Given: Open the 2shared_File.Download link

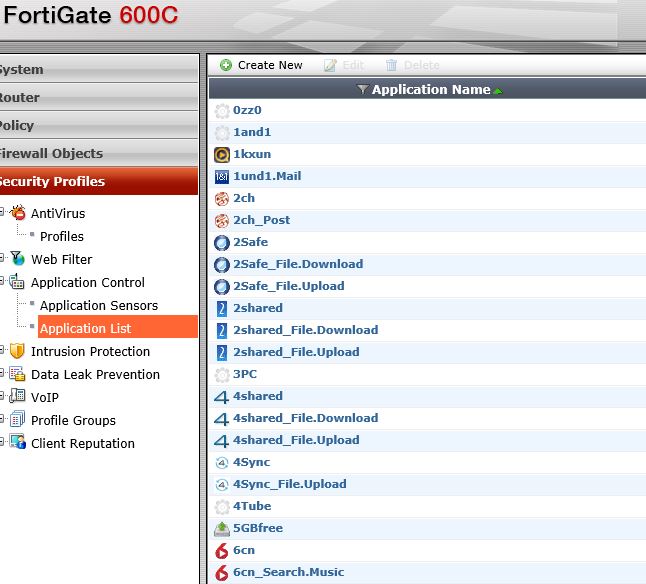Looking at the screenshot, I should (x=306, y=330).
